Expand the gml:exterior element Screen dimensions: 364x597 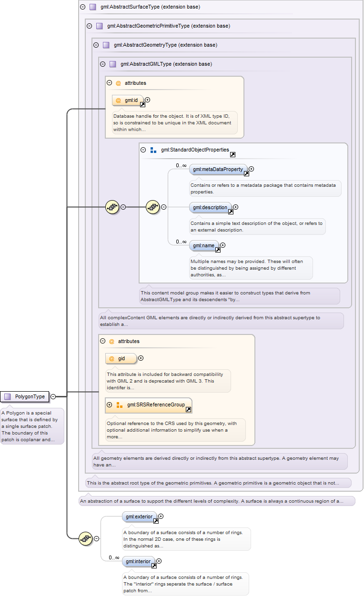[161, 516]
